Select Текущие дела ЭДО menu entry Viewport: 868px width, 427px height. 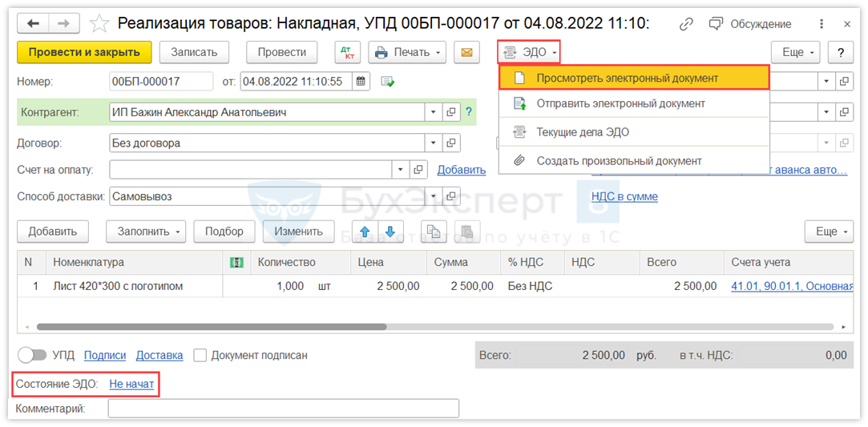coord(582,132)
